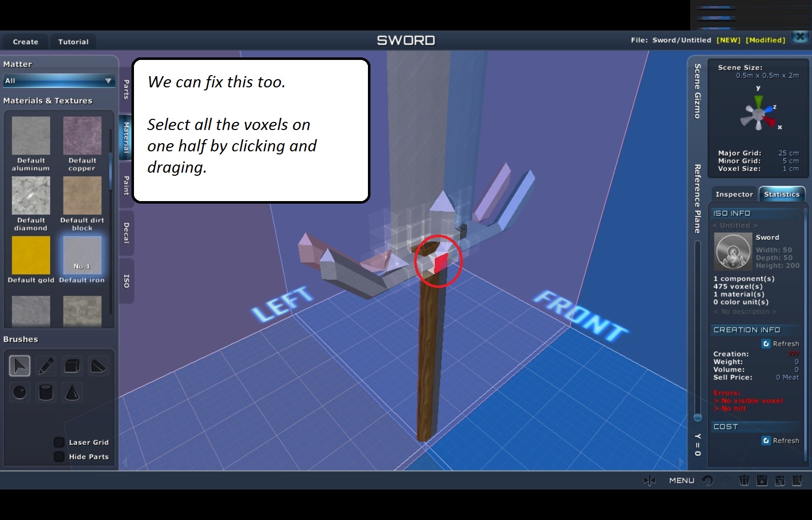Click the '< Untitled >' ISO name

pyautogui.click(x=735, y=225)
